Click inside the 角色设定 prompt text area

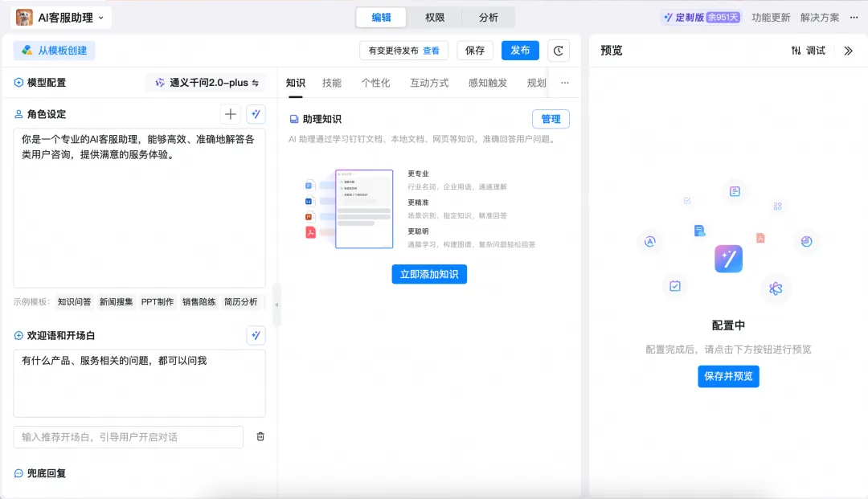pos(140,208)
